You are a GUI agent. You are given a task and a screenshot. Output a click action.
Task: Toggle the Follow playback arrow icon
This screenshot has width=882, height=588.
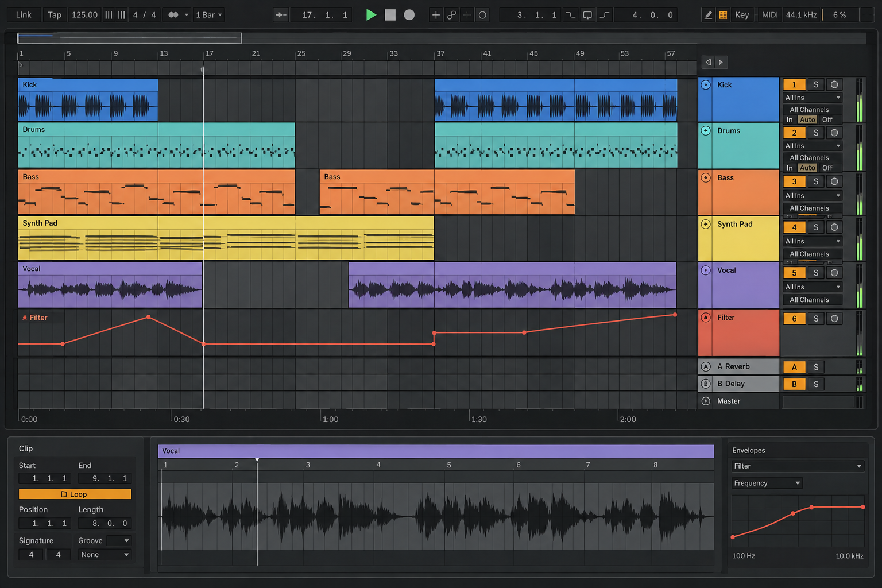coord(281,15)
